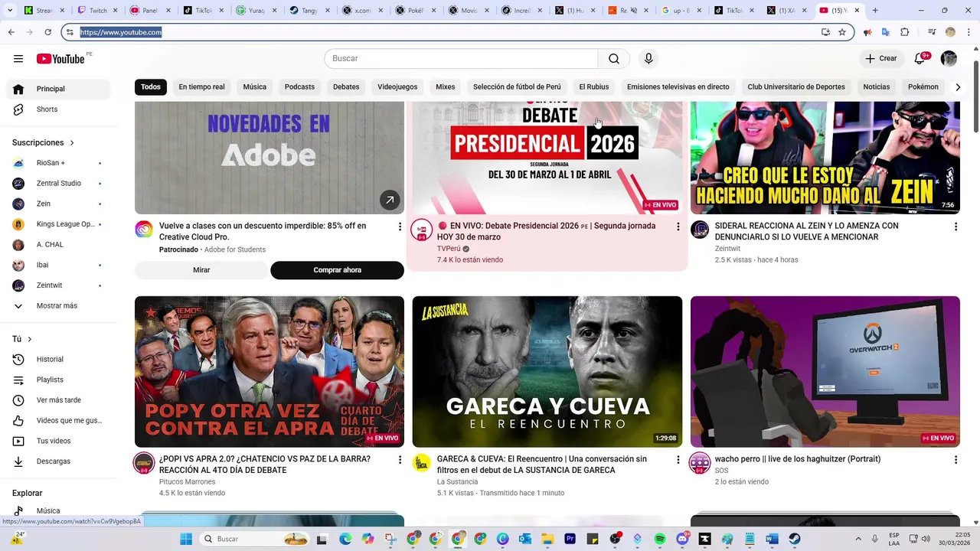Open options menu for Debate Presidencial video
Viewport: 980px width, 551px height.
point(678,227)
